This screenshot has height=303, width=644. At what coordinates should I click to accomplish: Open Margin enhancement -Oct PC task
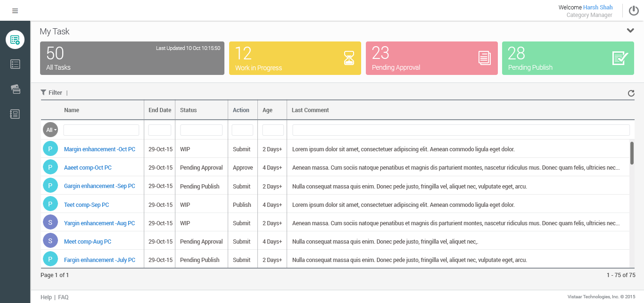click(99, 149)
